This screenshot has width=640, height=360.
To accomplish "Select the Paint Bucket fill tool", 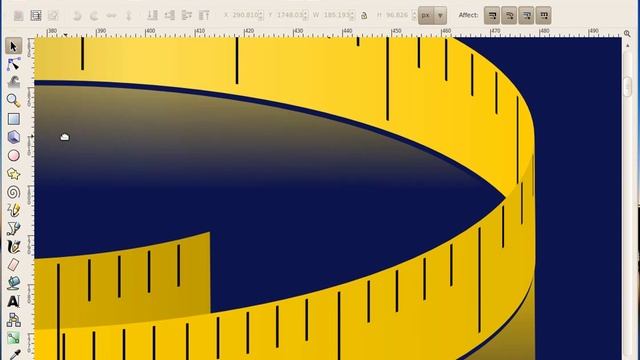I will [x=13, y=283].
